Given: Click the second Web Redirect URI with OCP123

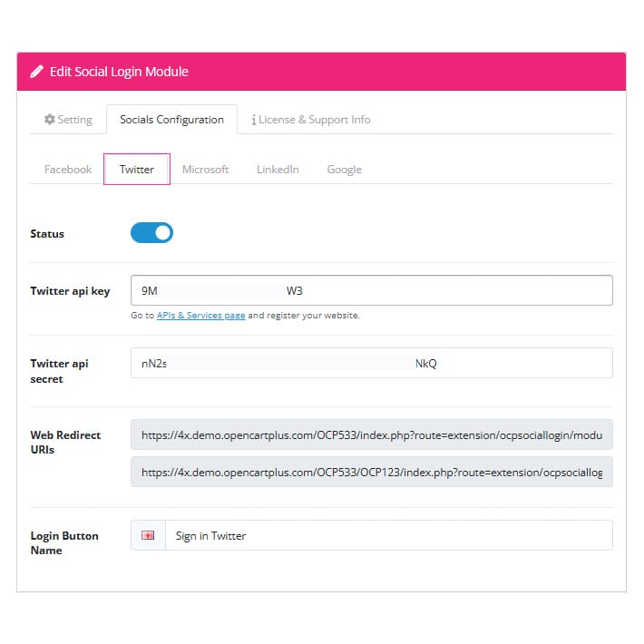Looking at the screenshot, I should 372,472.
